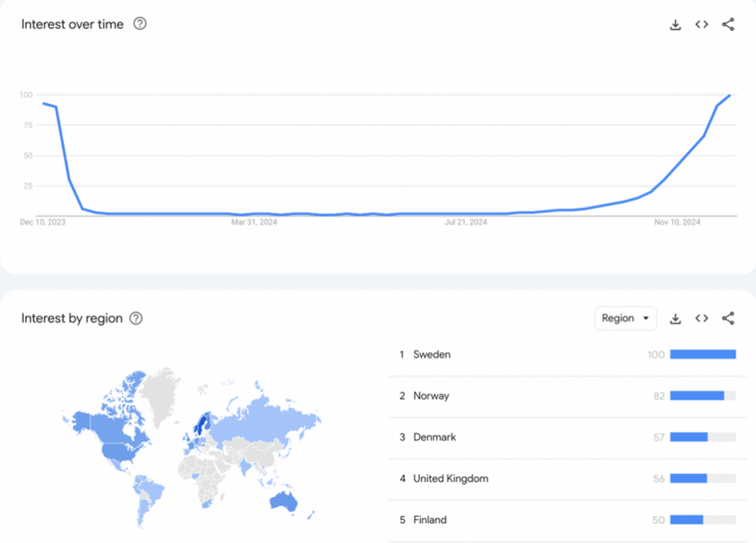Click Sweden's interest value bar

702,354
